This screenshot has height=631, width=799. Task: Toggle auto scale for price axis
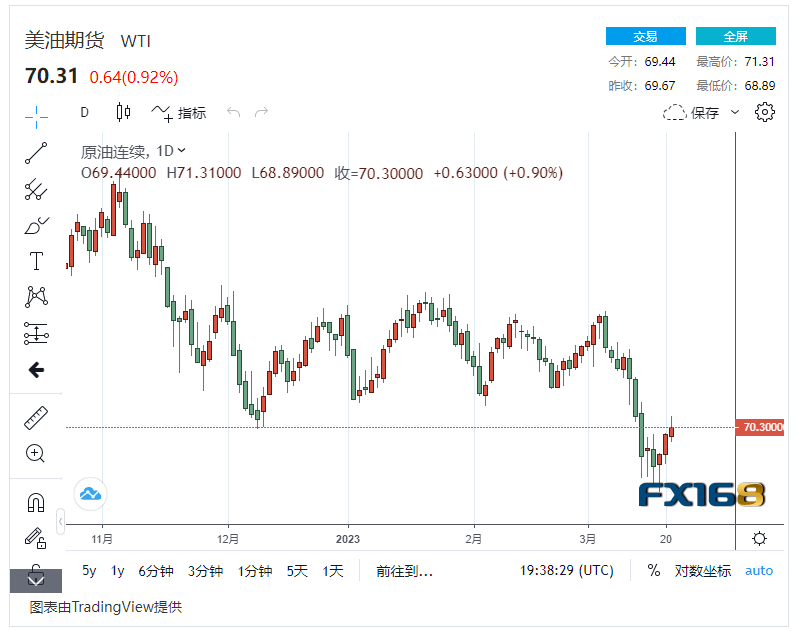[759, 571]
